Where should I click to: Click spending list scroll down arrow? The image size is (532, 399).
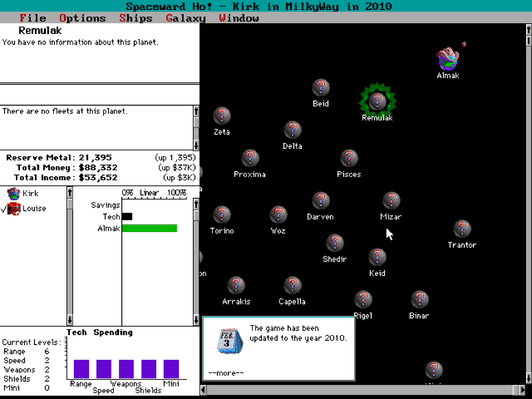click(x=196, y=320)
